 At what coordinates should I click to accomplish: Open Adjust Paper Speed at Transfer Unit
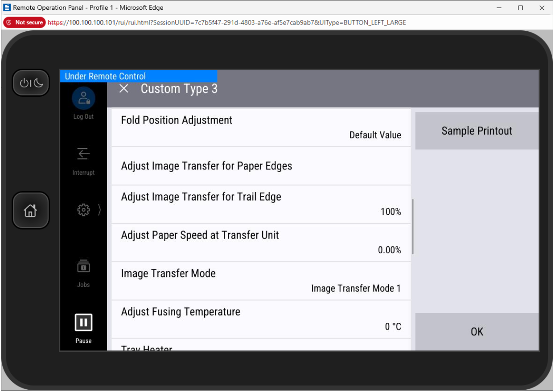click(x=261, y=243)
